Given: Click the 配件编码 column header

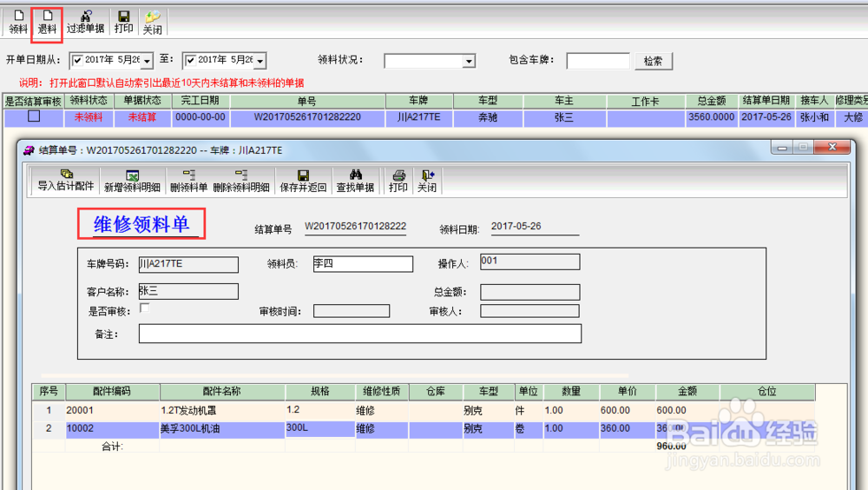Looking at the screenshot, I should pos(112,391).
